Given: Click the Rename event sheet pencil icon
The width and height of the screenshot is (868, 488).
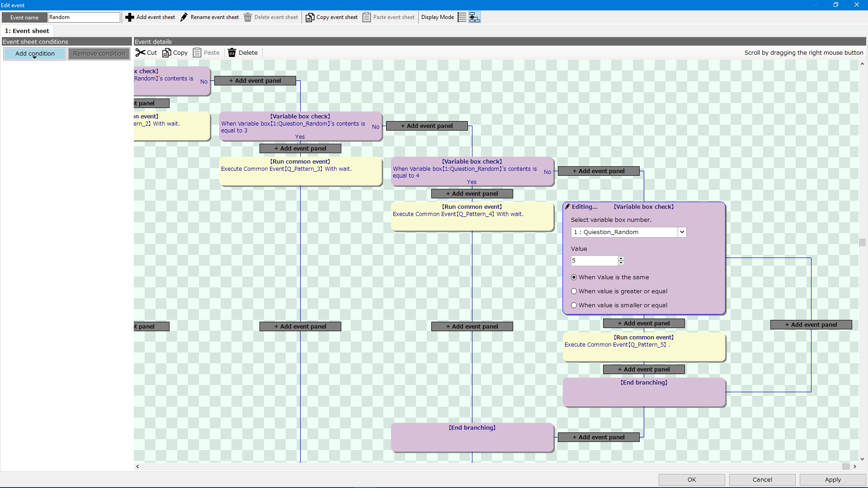Looking at the screenshot, I should tap(184, 17).
